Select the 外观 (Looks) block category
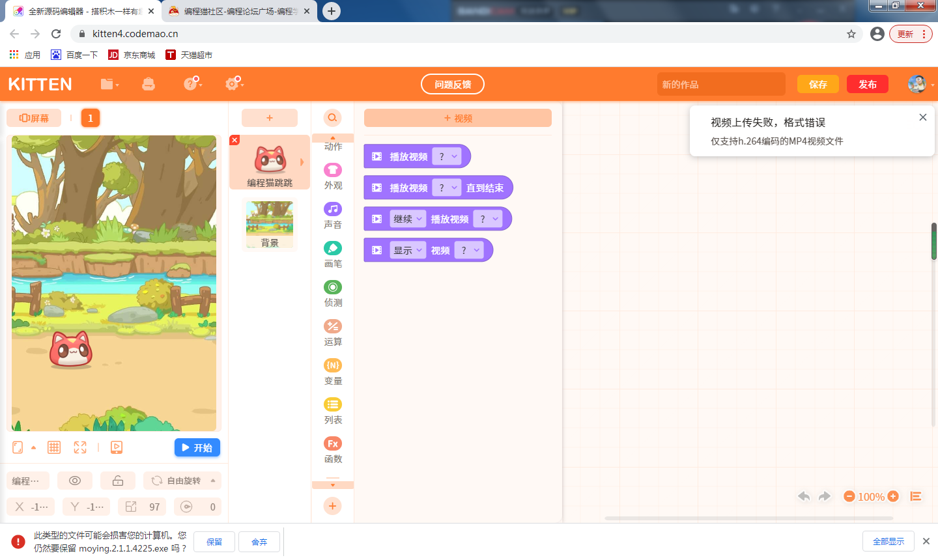This screenshot has width=938, height=560. (x=333, y=176)
